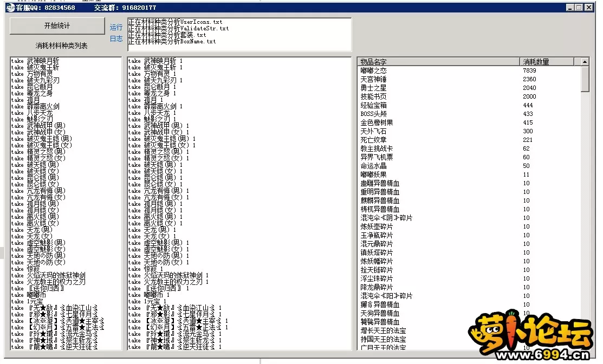603x364 pixels.
Task: Select the 金色橡树果 row
Action: point(469,122)
